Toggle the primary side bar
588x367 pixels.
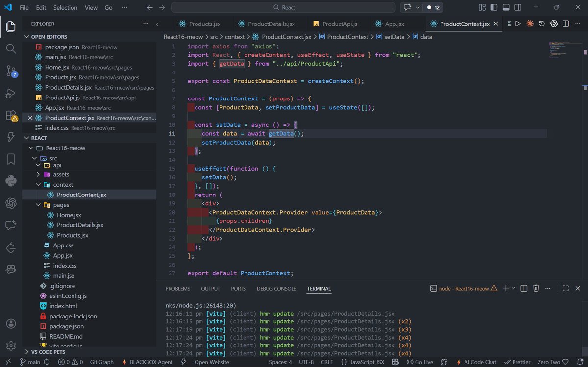point(494,7)
